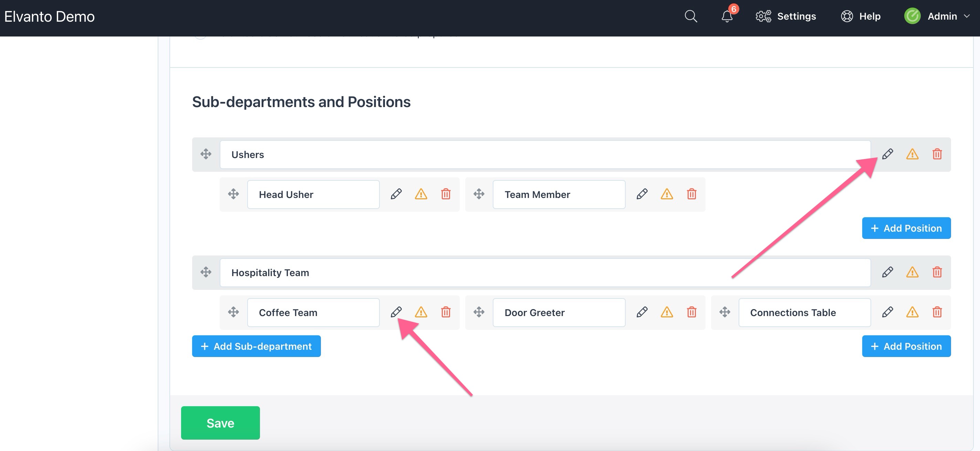
Task: Delete the Connections Table position via trash icon
Action: click(x=937, y=312)
